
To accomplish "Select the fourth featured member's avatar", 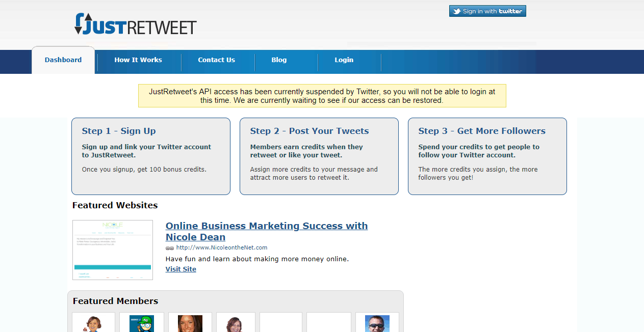I will (x=236, y=323).
